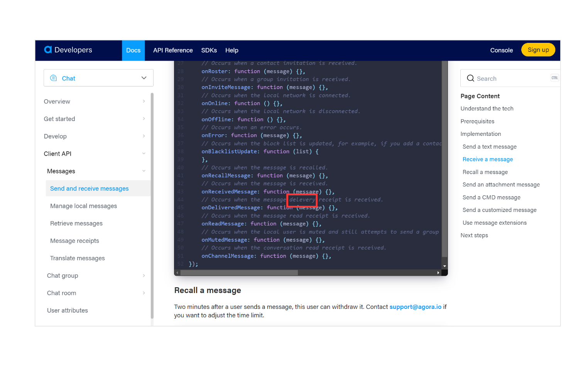Open the Help menu item

point(231,50)
